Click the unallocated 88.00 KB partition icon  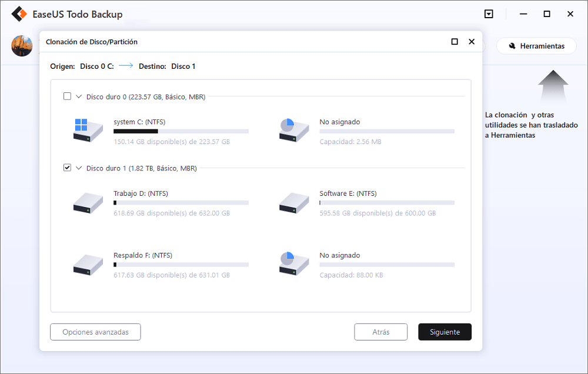[293, 263]
